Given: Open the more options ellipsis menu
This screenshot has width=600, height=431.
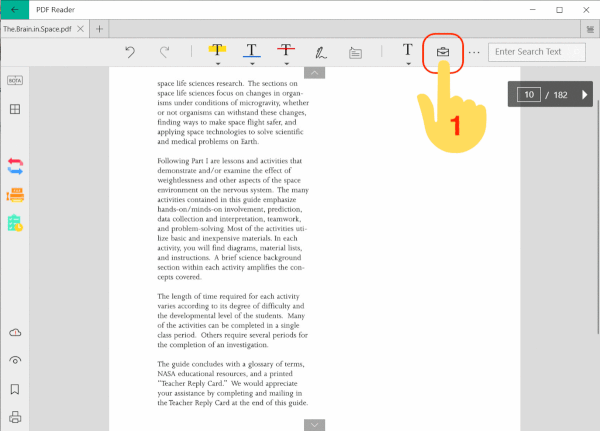Looking at the screenshot, I should point(474,52).
